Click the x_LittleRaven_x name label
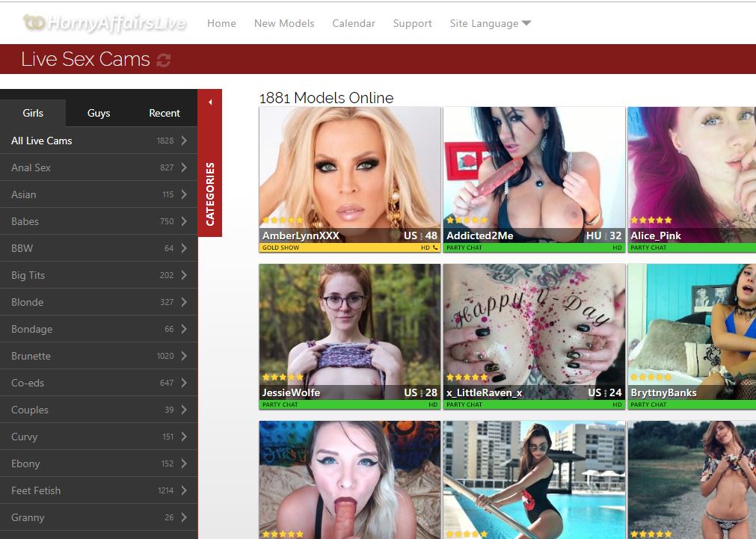The width and height of the screenshot is (756, 539). (x=484, y=393)
